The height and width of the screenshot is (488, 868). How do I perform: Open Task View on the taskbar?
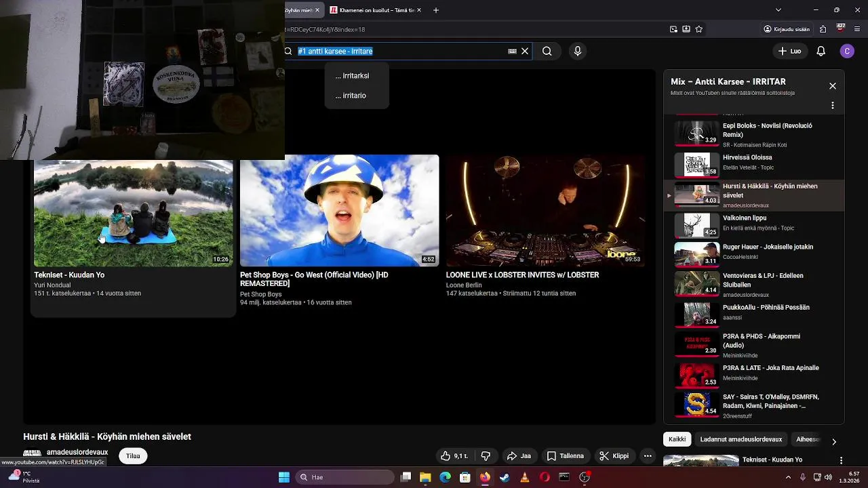point(406,477)
